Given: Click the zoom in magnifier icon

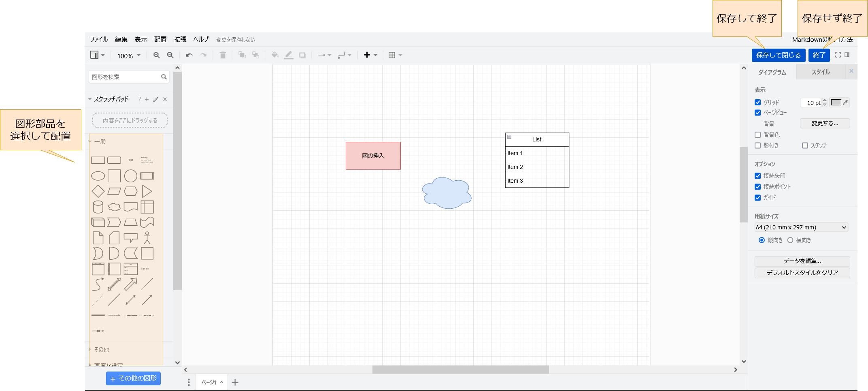Looking at the screenshot, I should coord(156,55).
